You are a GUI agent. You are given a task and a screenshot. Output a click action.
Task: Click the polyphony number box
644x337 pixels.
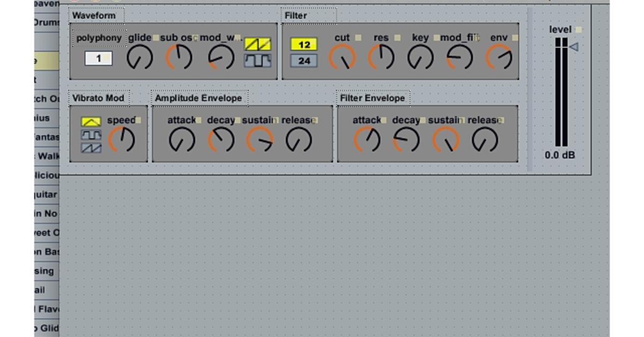[x=99, y=58]
